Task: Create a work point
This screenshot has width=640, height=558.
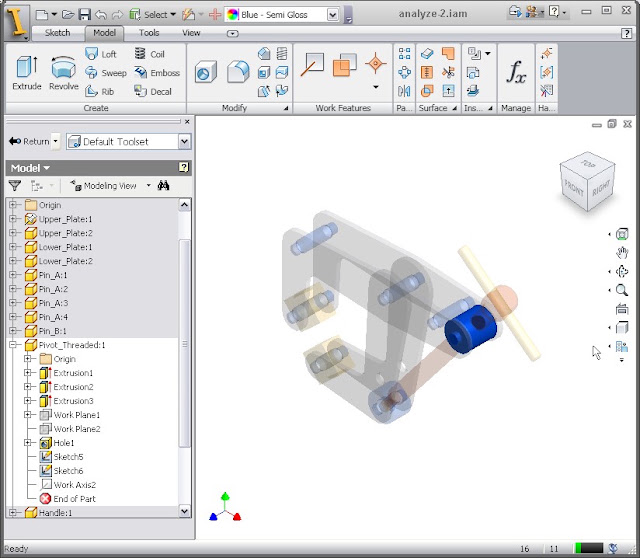Action: [375, 63]
